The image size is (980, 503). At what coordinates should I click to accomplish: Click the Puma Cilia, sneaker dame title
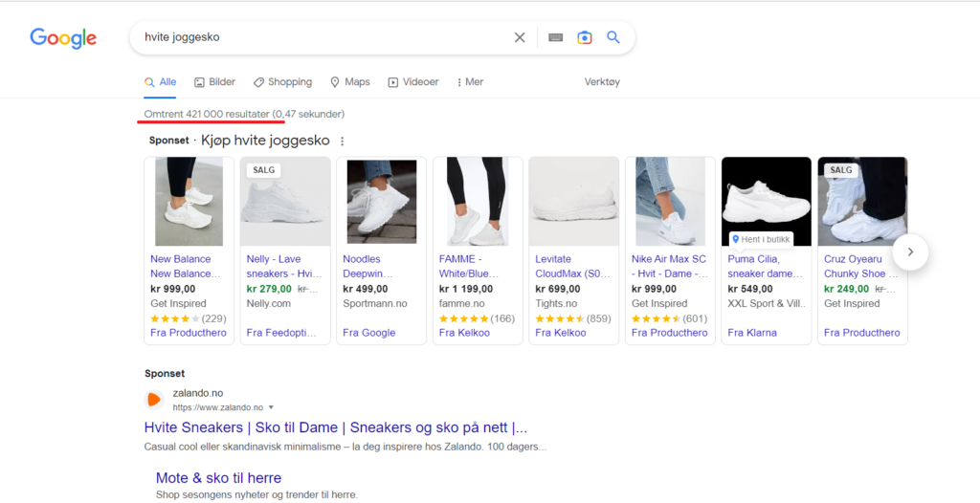pyautogui.click(x=765, y=266)
